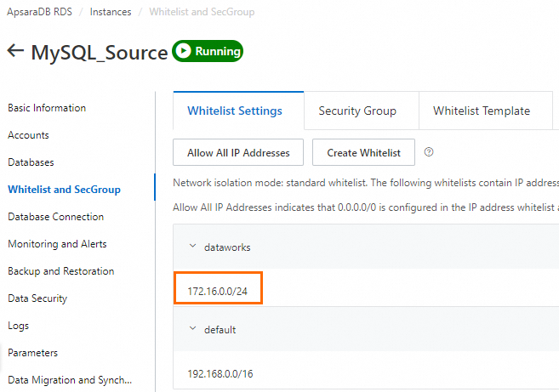The width and height of the screenshot is (559, 392).
Task: Open the Data Security section
Action: point(37,298)
